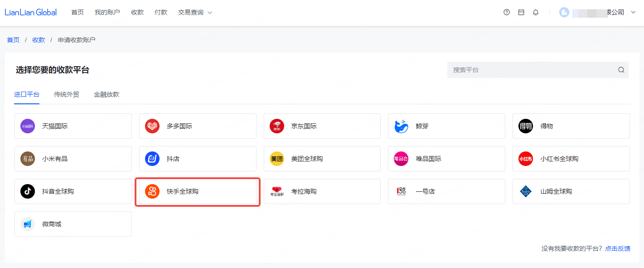The width and height of the screenshot is (644, 268).
Task: Focus the 搜索平台 search field
Action: pyautogui.click(x=530, y=70)
